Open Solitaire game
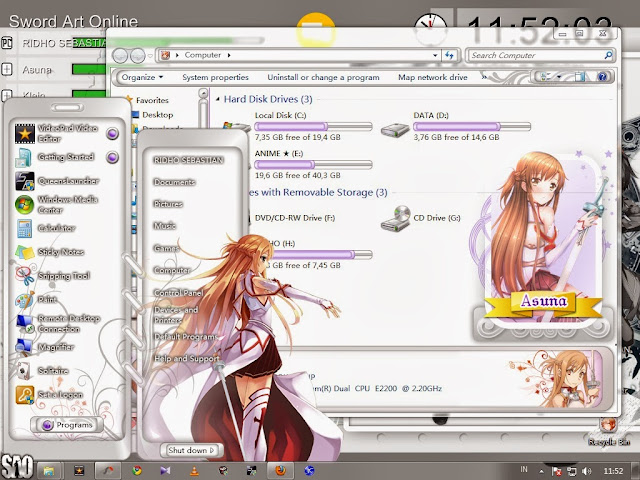 pyautogui.click(x=42, y=371)
